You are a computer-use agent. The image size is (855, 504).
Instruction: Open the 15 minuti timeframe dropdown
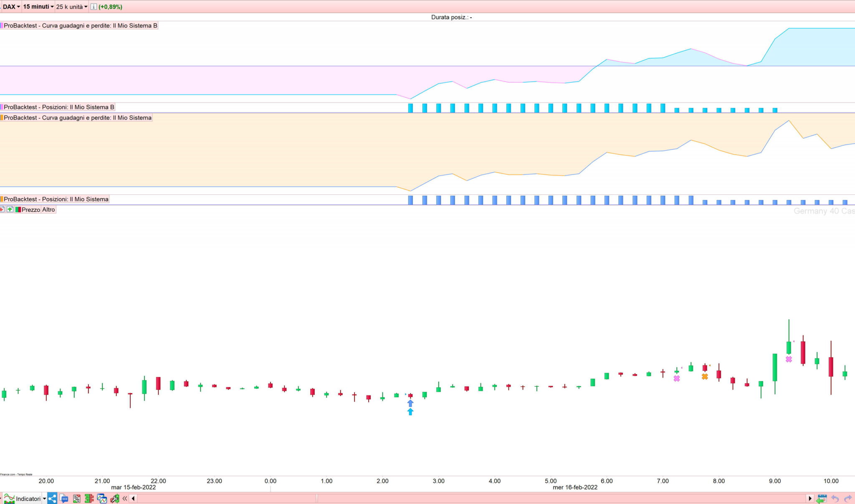tap(38, 7)
